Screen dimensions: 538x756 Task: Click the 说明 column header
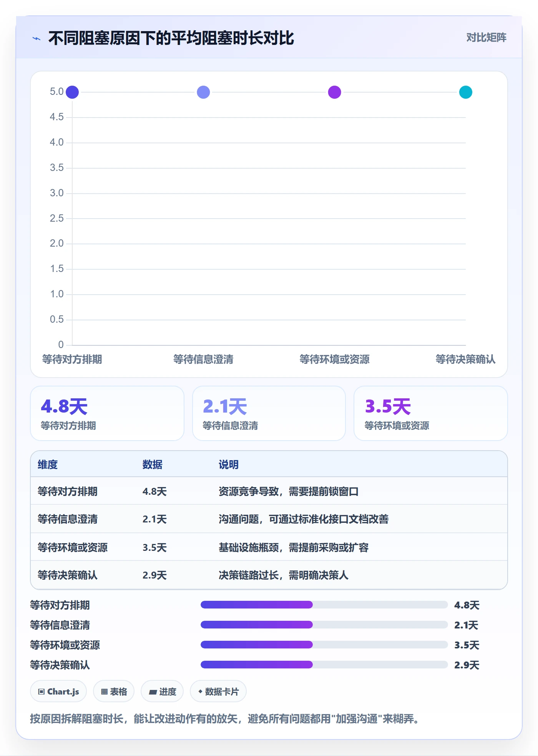pyautogui.click(x=229, y=464)
